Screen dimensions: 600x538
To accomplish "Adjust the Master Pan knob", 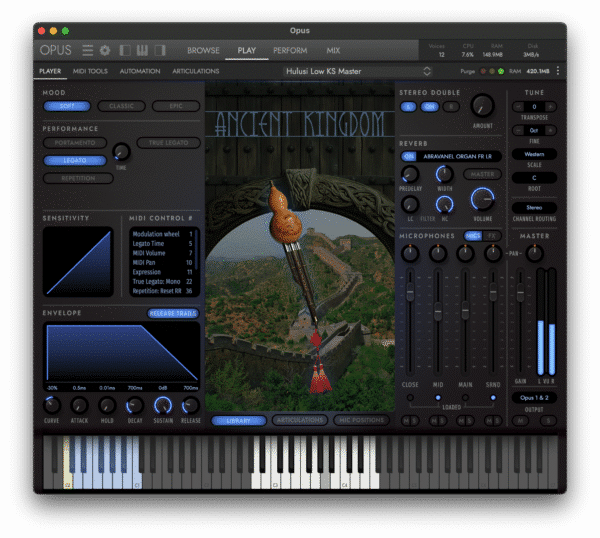I will coord(535,253).
